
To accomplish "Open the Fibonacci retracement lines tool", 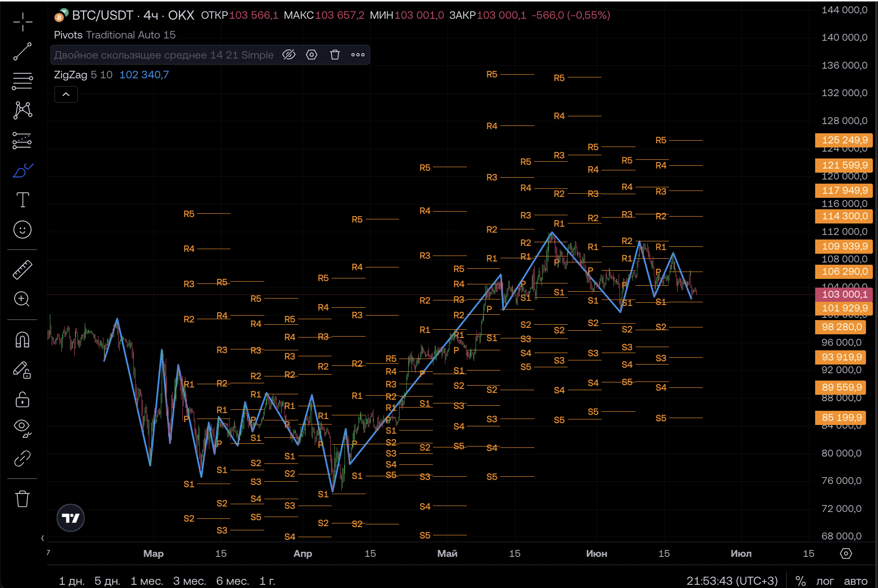I will [x=22, y=81].
